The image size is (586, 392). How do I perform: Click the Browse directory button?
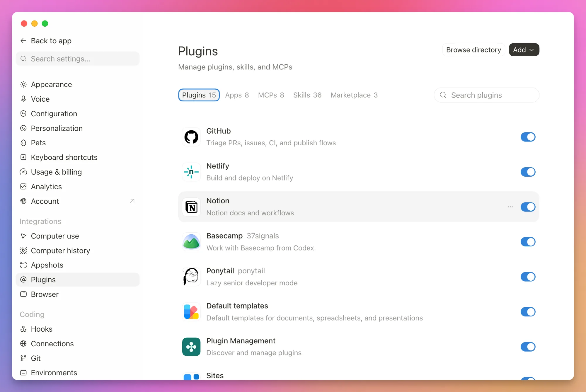473,50
